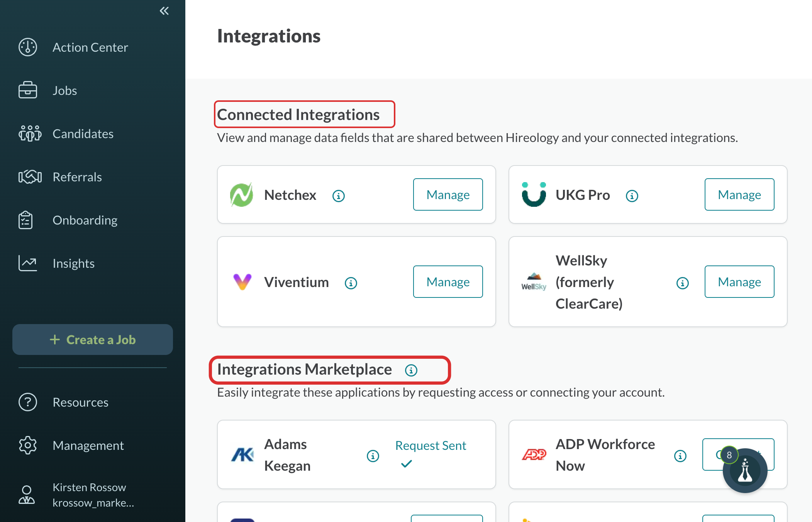The image size is (812, 522).
Task: Manage the UKG Pro integration
Action: coord(739,194)
